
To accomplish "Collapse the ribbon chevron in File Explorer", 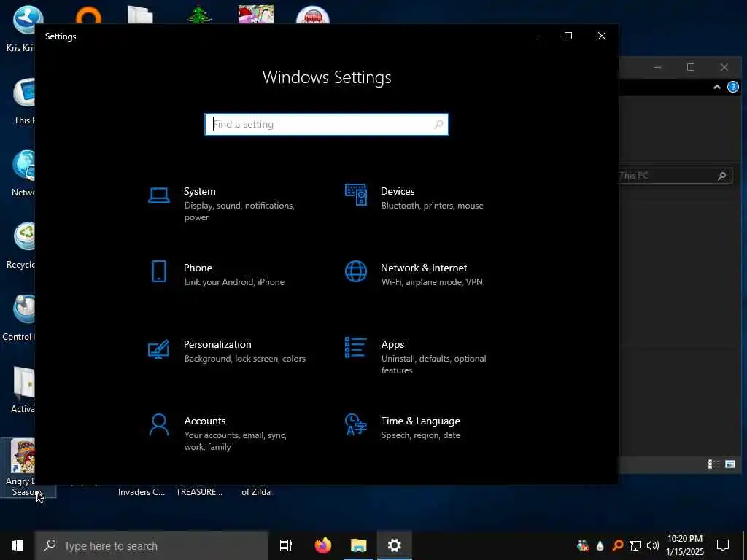I will (716, 87).
